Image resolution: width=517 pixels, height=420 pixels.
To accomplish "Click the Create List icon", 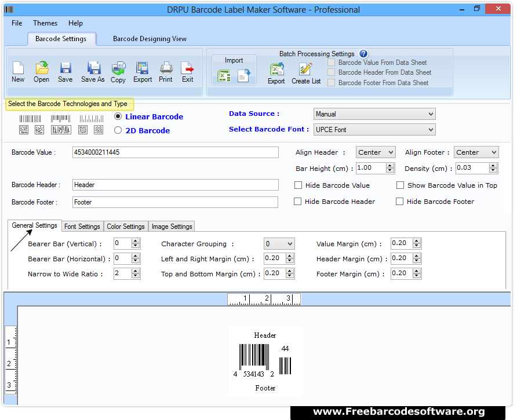I will tap(305, 70).
